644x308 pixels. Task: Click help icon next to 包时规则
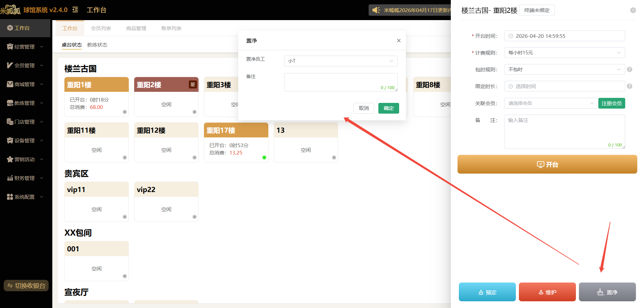click(x=630, y=69)
